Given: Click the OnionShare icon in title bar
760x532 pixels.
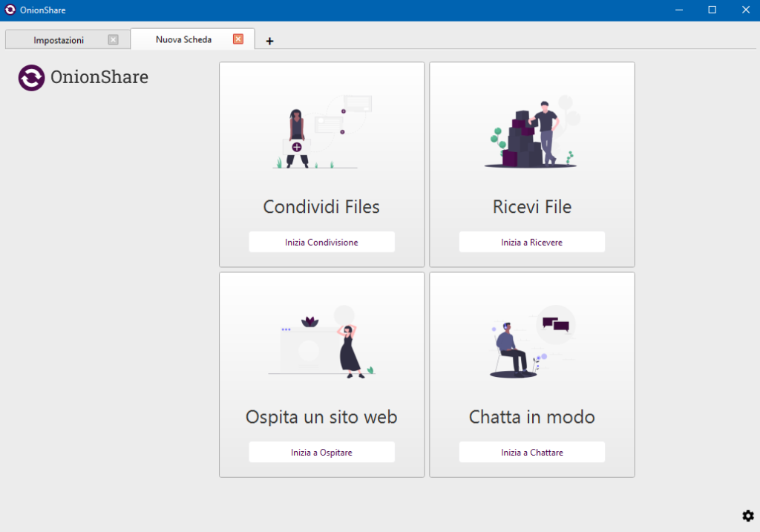Looking at the screenshot, I should pos(10,10).
